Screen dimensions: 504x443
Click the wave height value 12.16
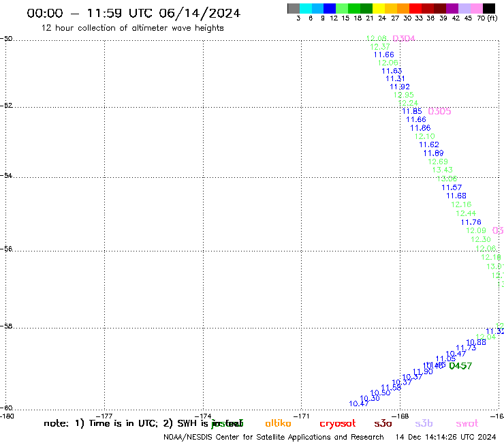pyautogui.click(x=461, y=204)
